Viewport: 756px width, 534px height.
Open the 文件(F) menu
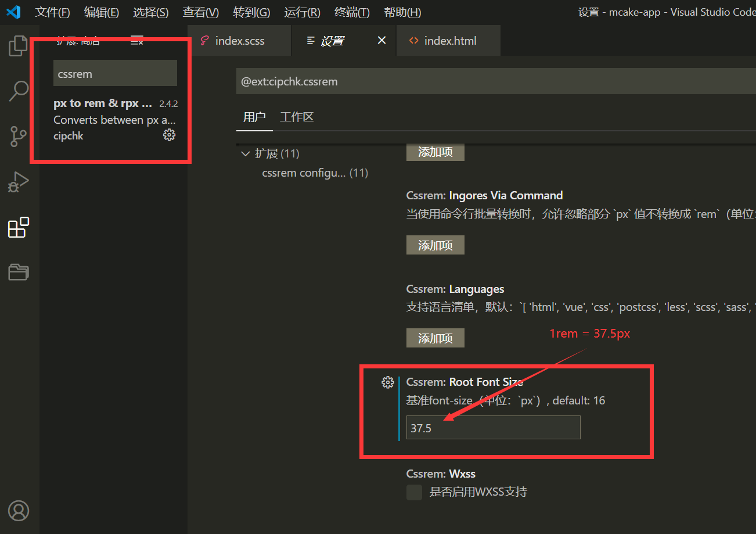coord(52,12)
